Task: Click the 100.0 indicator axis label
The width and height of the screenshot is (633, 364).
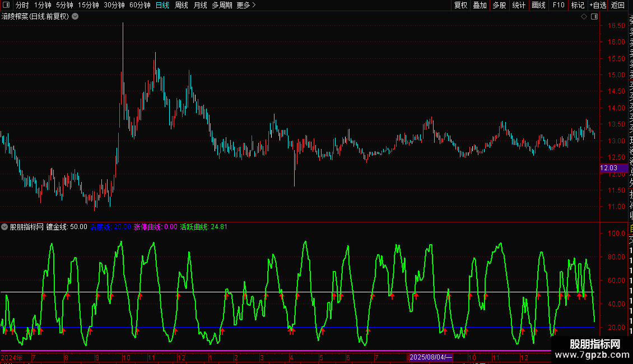Action: (x=616, y=234)
